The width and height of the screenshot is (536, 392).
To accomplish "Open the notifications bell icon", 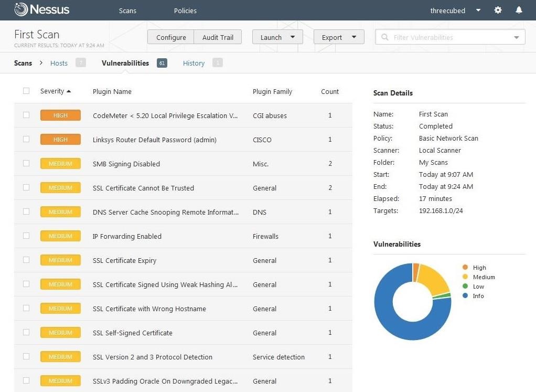I will 519,10.
